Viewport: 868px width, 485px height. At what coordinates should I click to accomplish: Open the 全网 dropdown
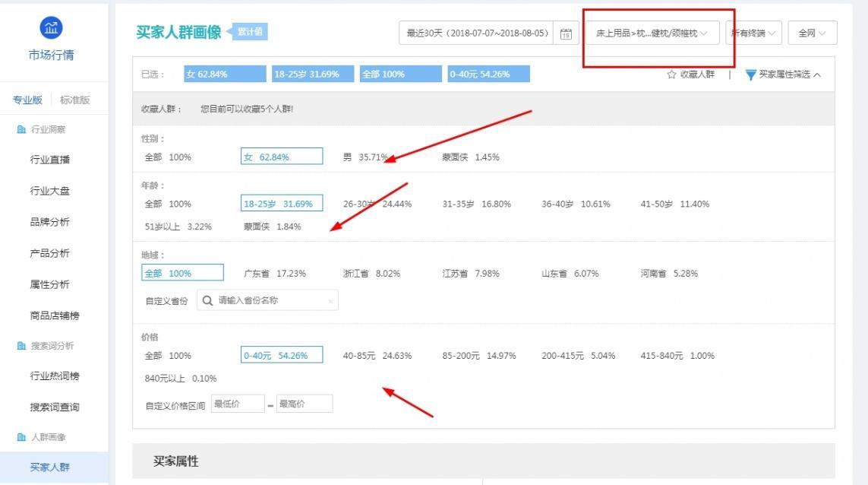coord(812,33)
